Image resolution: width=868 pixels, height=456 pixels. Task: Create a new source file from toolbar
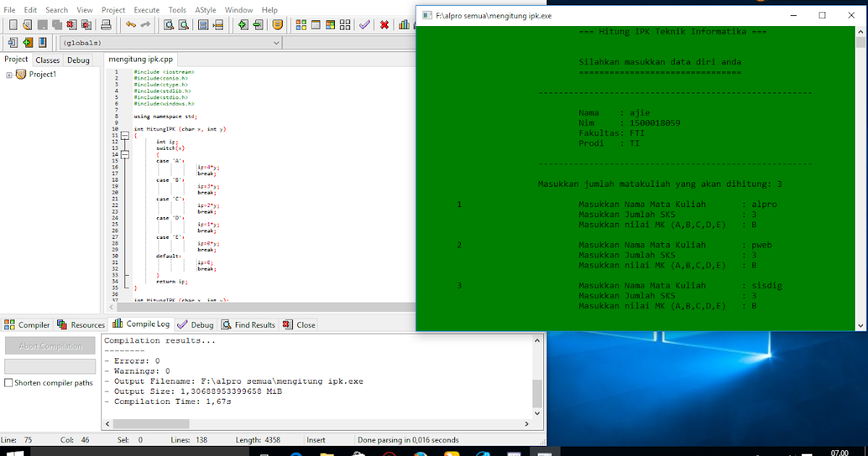click(x=13, y=25)
